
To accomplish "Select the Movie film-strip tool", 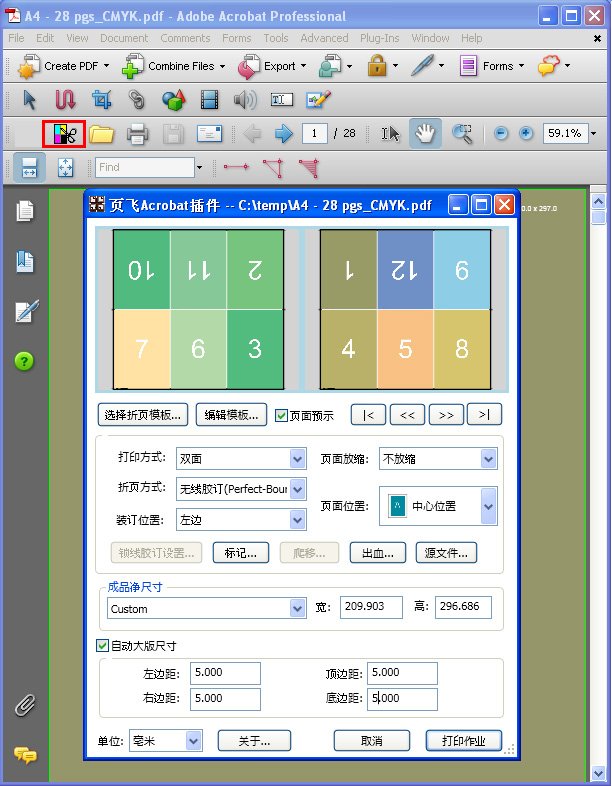I will pos(210,100).
